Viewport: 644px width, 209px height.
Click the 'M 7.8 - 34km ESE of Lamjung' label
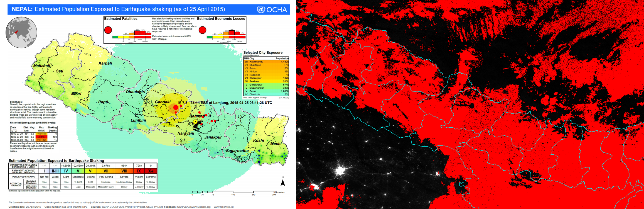(x=225, y=103)
